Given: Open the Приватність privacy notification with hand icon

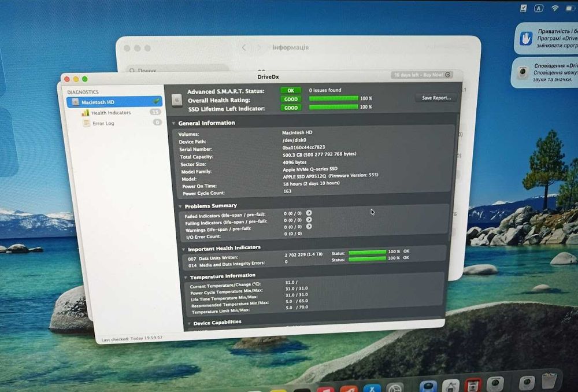Looking at the screenshot, I should [x=546, y=38].
